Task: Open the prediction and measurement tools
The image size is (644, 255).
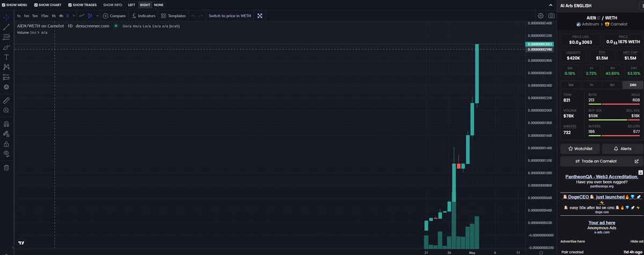Action: point(6,77)
